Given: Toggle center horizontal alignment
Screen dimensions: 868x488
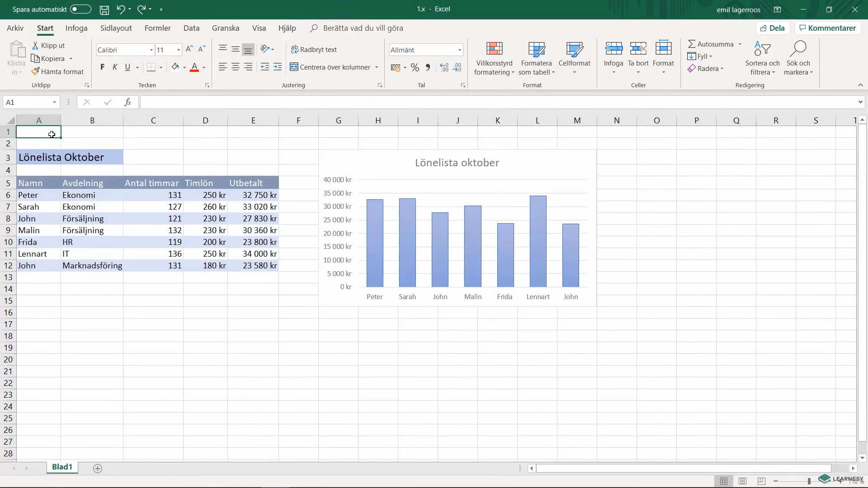Looking at the screenshot, I should point(236,67).
